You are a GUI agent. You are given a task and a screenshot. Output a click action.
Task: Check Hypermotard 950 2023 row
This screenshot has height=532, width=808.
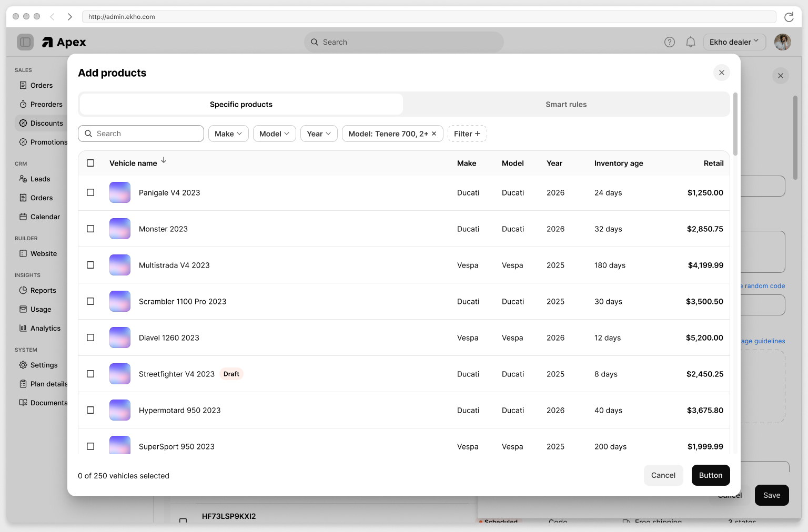click(x=90, y=410)
